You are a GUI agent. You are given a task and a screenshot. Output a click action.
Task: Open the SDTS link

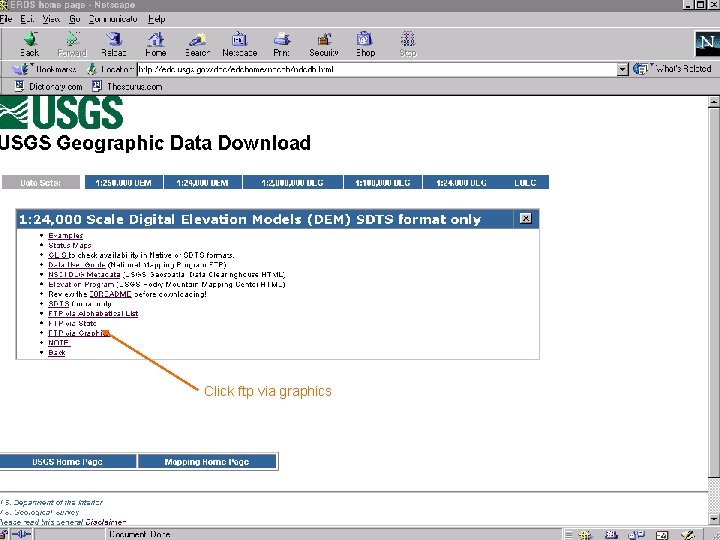[x=58, y=304]
